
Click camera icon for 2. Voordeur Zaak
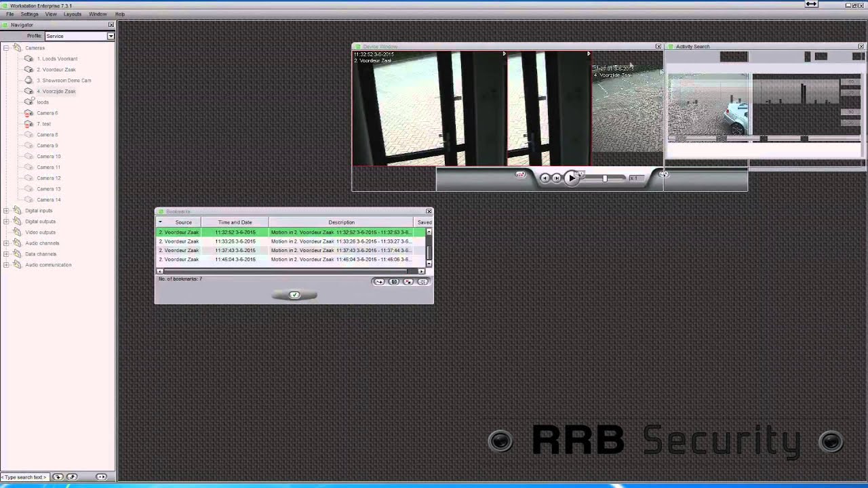[x=28, y=70]
